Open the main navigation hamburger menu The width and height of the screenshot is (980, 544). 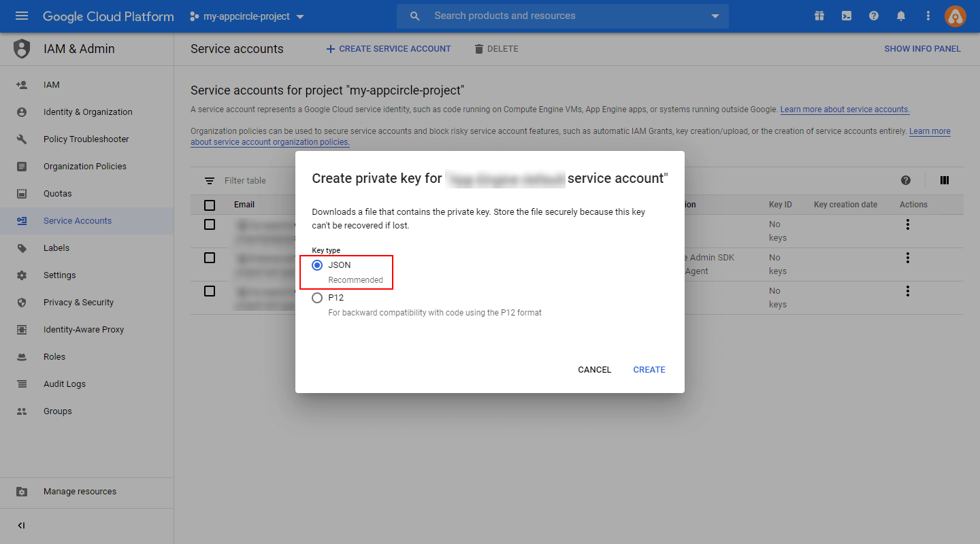coord(22,16)
